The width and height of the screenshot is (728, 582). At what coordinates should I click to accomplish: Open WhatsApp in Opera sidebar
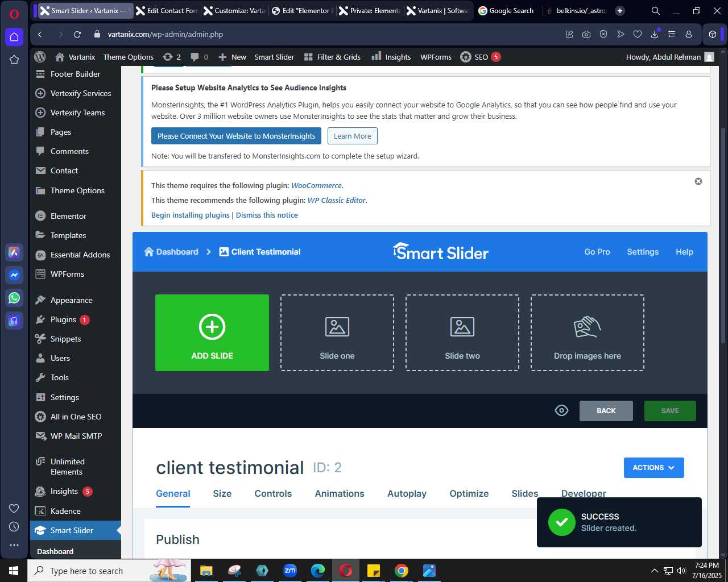(x=14, y=297)
